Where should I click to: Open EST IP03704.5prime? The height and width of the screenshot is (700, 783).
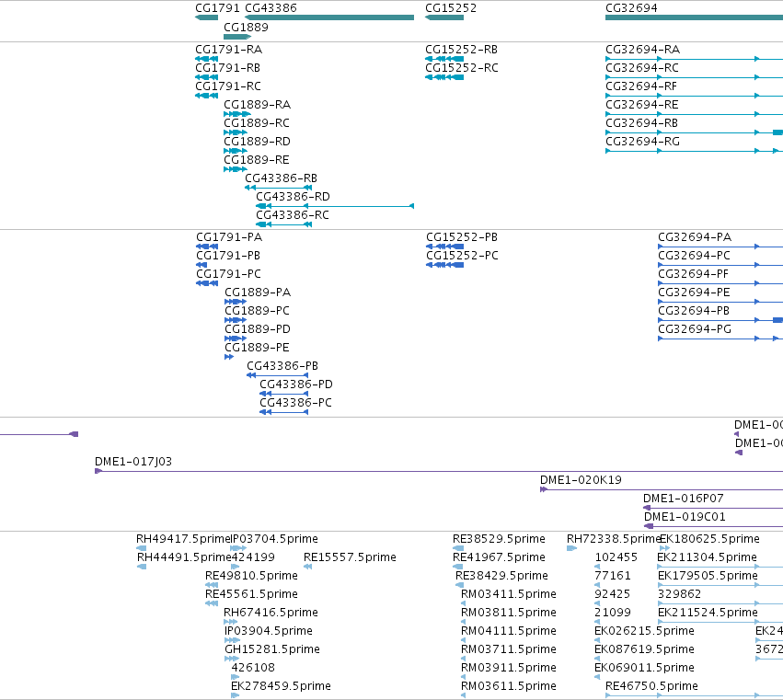(x=274, y=539)
